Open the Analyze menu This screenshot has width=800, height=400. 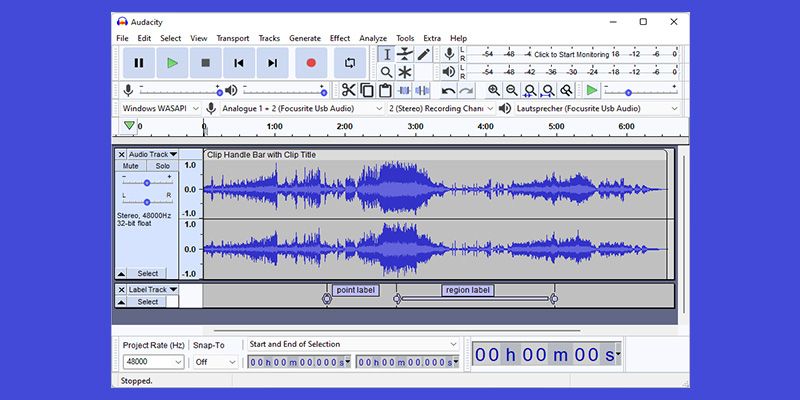pos(373,38)
